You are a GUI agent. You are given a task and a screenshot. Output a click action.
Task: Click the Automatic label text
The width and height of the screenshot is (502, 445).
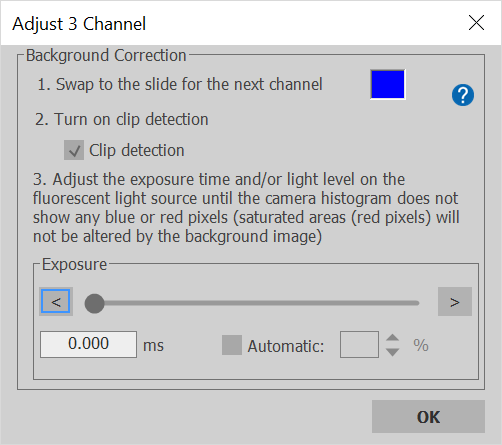click(286, 346)
